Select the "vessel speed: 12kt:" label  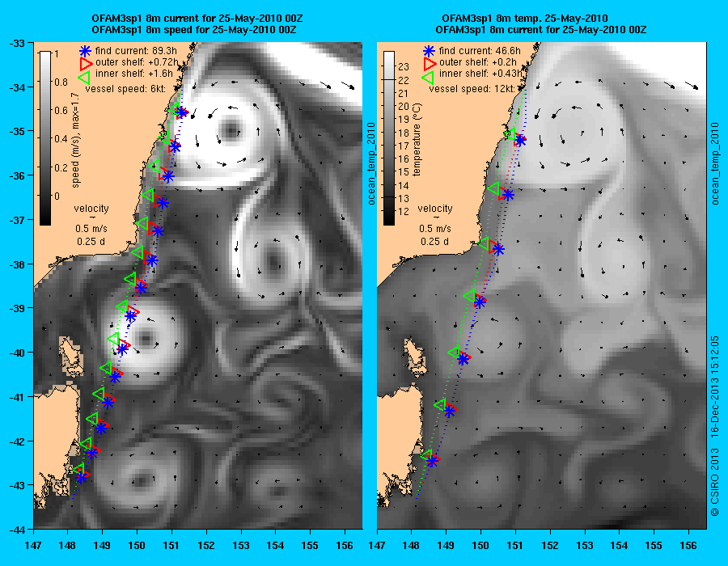[x=471, y=89]
